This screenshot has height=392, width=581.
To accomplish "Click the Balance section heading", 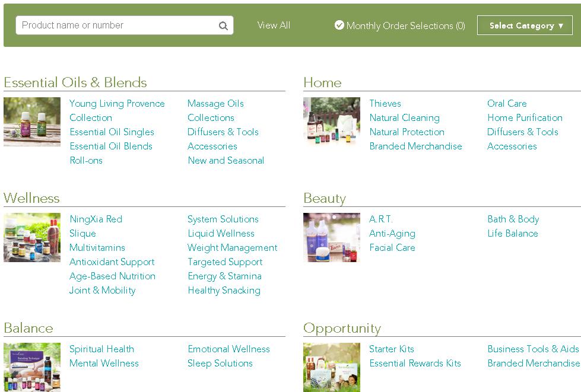I will click(28, 328).
